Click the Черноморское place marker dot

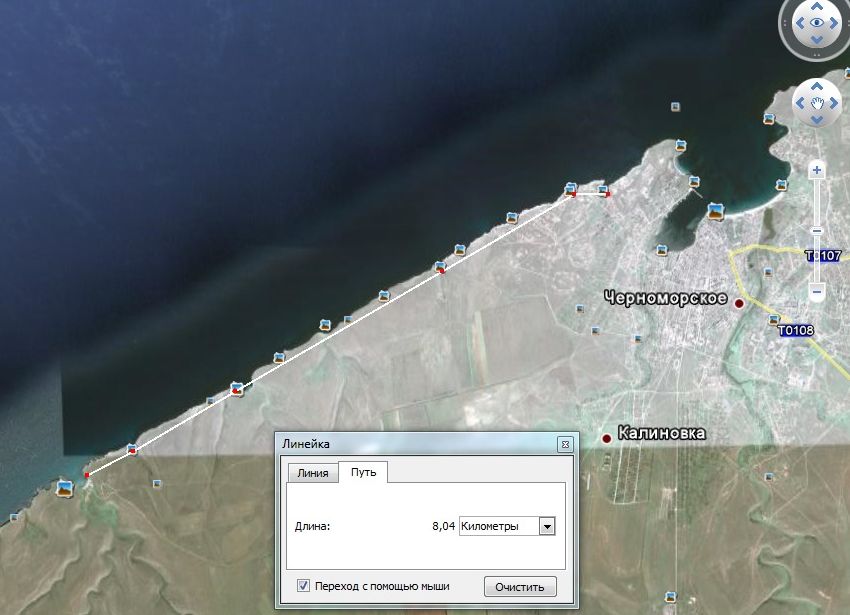click(739, 303)
